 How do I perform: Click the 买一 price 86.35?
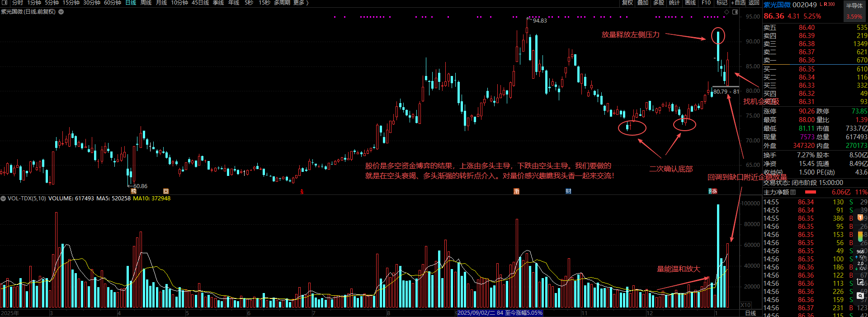[x=807, y=69]
